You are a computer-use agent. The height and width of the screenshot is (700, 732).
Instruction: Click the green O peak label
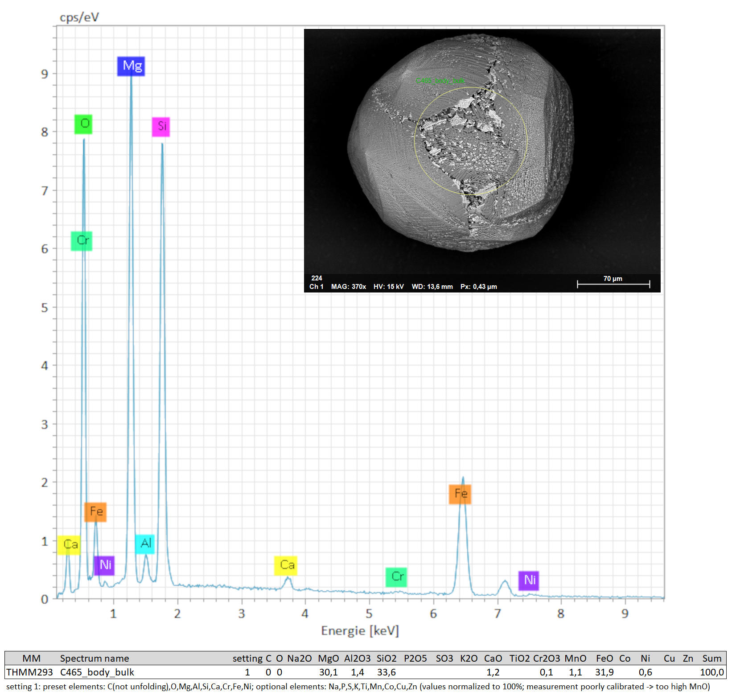click(83, 124)
